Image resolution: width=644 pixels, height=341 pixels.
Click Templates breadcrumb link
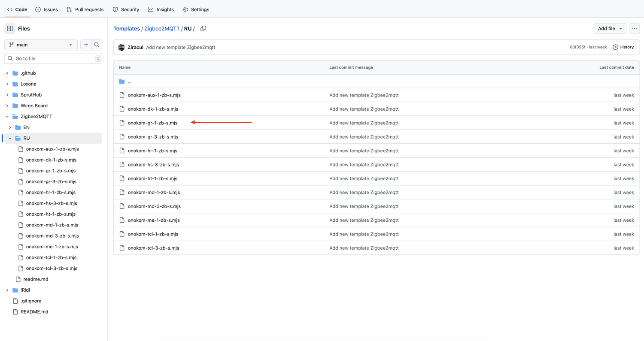click(127, 29)
